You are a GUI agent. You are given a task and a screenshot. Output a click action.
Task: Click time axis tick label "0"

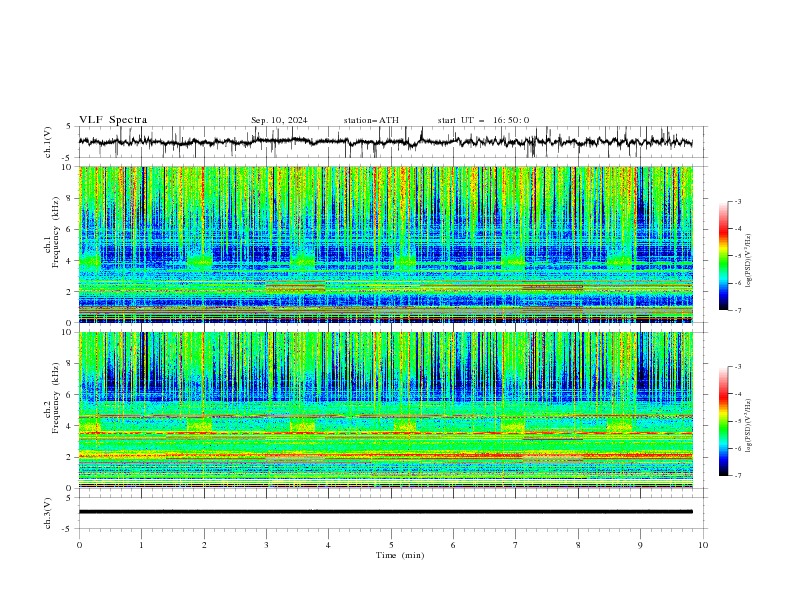click(x=79, y=545)
